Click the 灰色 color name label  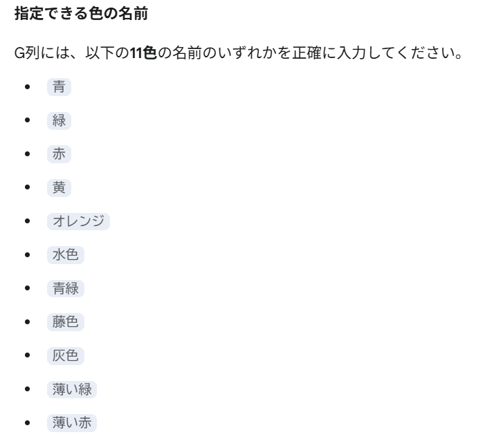(66, 355)
